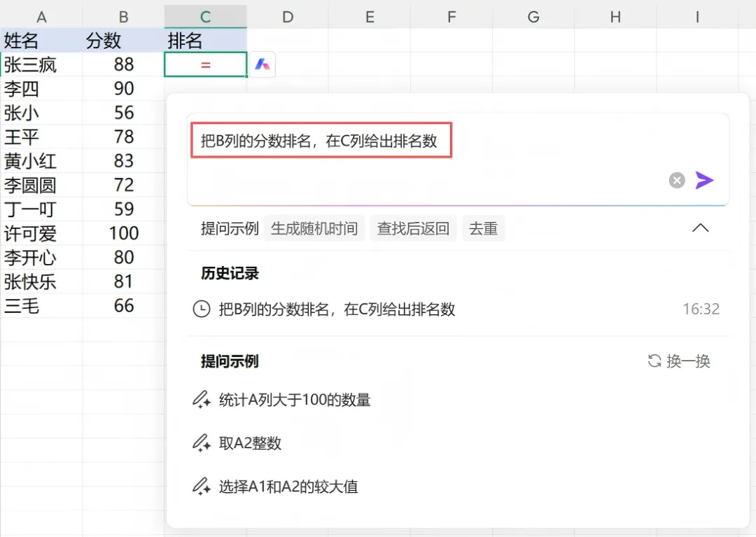This screenshot has height=537, width=756.
Task: Select the cell containing 李四
Action: 41,89
